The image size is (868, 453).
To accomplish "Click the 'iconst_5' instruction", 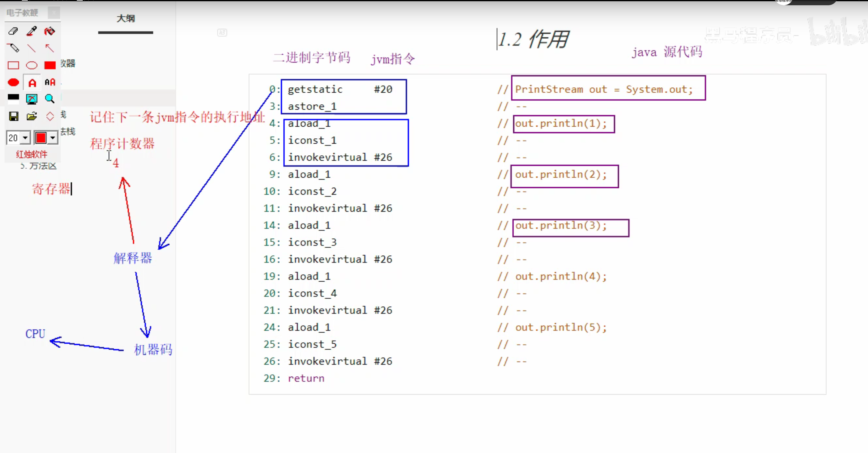I will [x=312, y=344].
